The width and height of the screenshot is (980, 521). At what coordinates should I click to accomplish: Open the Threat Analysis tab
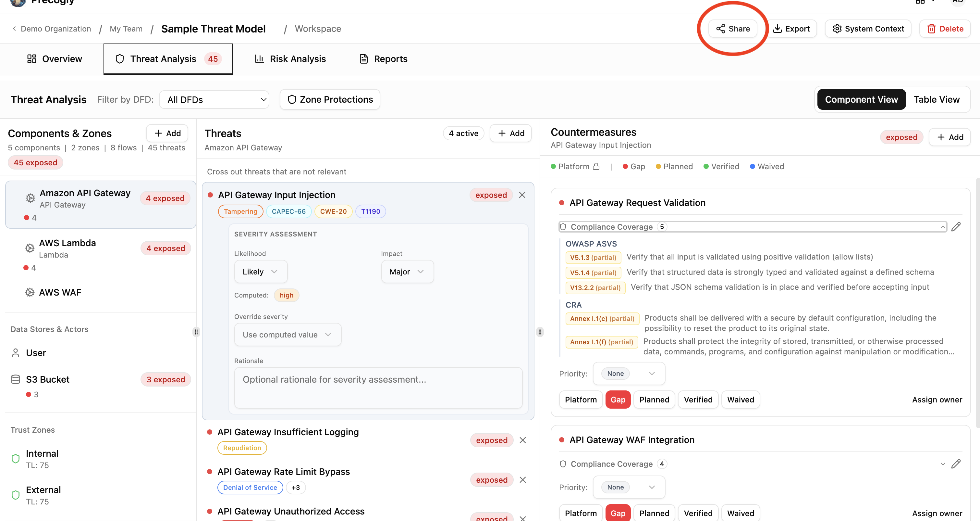(x=168, y=59)
